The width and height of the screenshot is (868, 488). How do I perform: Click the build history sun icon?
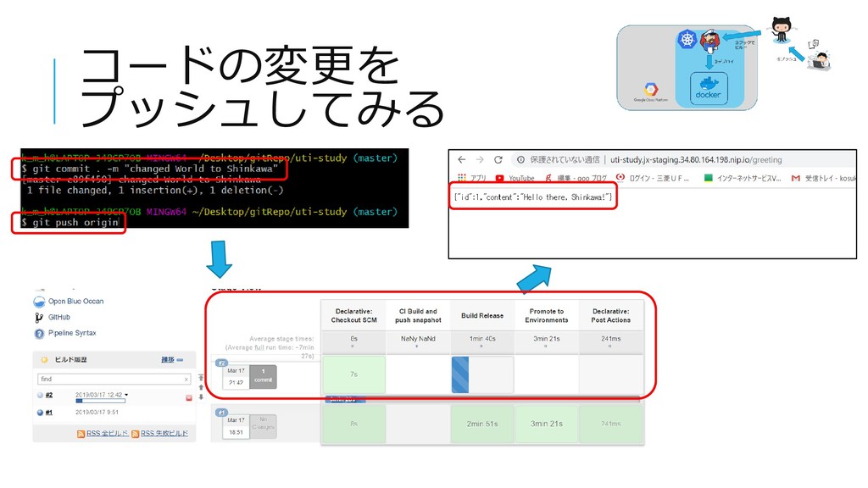click(44, 359)
